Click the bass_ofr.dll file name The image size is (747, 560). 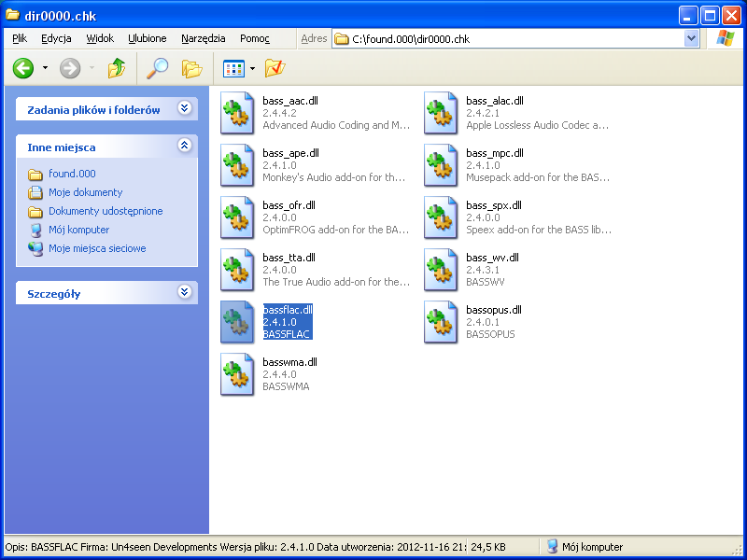[x=289, y=205]
